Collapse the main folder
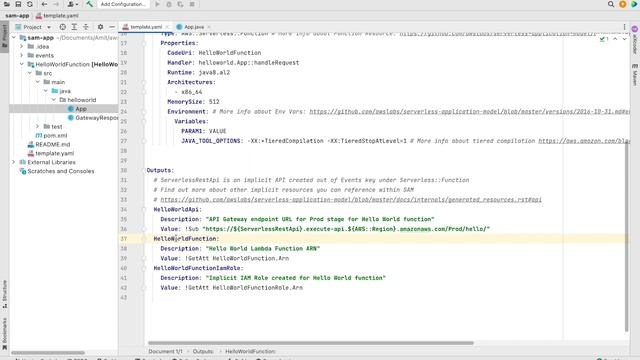Image resolution: width=640 pixels, height=360 pixels. coord(38,82)
